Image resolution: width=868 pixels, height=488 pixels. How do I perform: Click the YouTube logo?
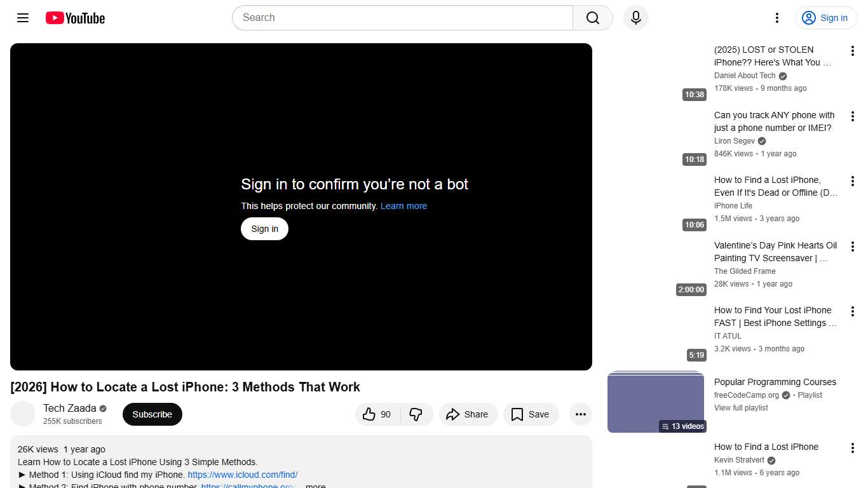(75, 18)
